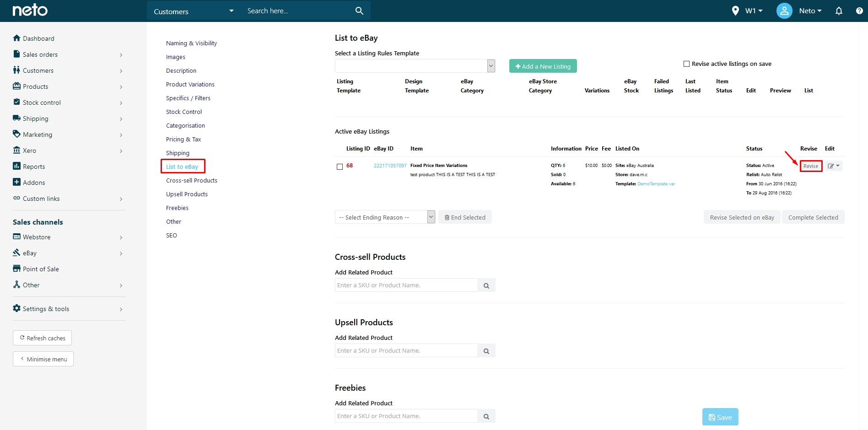Save the product changes
Screen dimensions: 868x430
point(720,417)
